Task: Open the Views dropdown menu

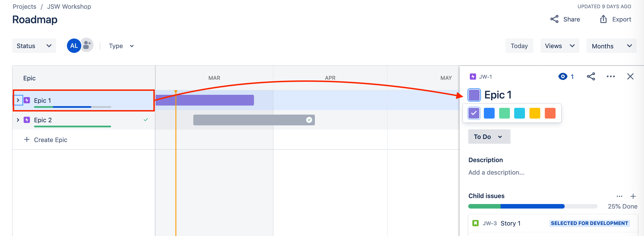Action: tap(560, 46)
